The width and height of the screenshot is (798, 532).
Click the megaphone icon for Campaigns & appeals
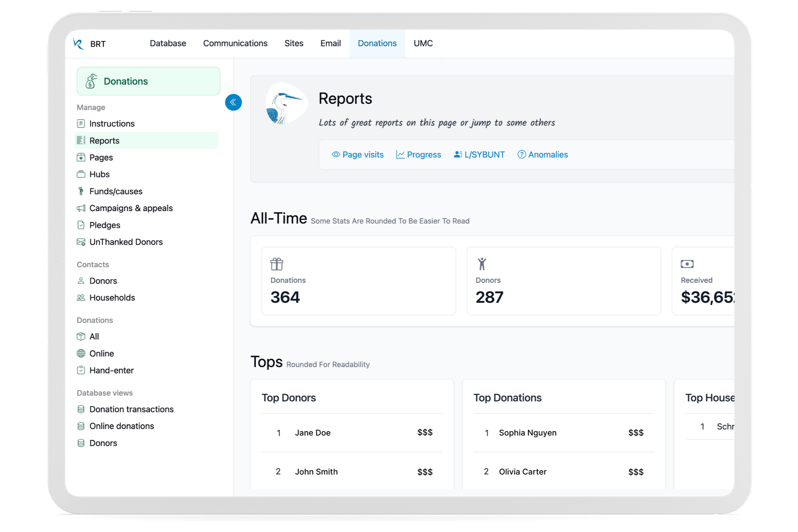pyautogui.click(x=81, y=208)
